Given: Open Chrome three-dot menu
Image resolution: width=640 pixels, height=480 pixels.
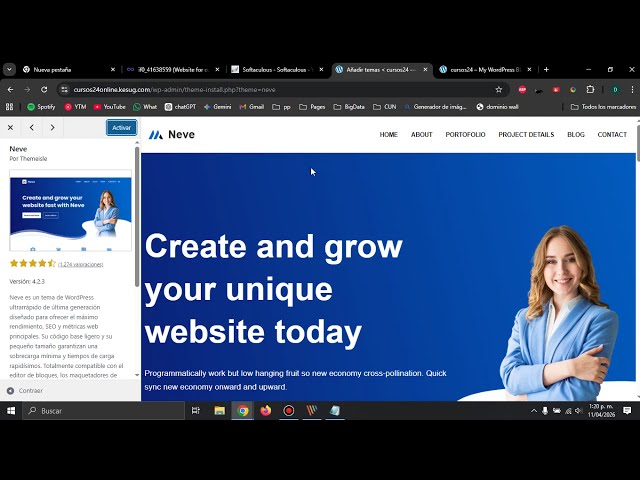Looking at the screenshot, I should click(632, 90).
